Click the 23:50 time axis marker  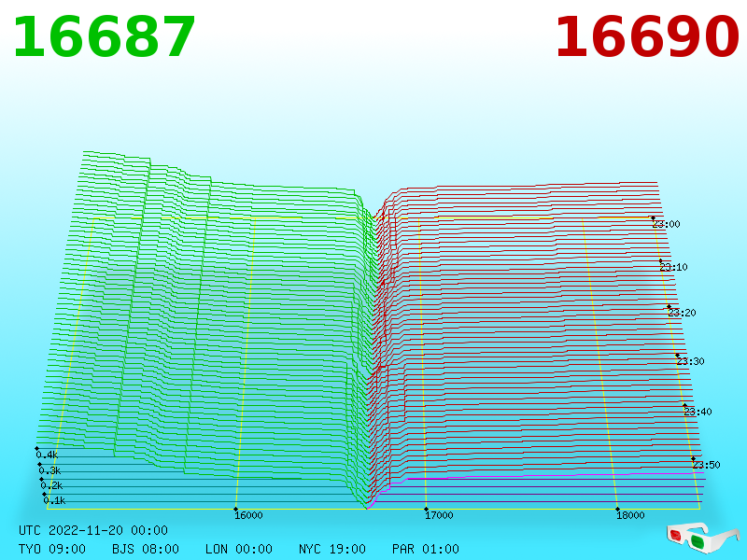pos(706,465)
